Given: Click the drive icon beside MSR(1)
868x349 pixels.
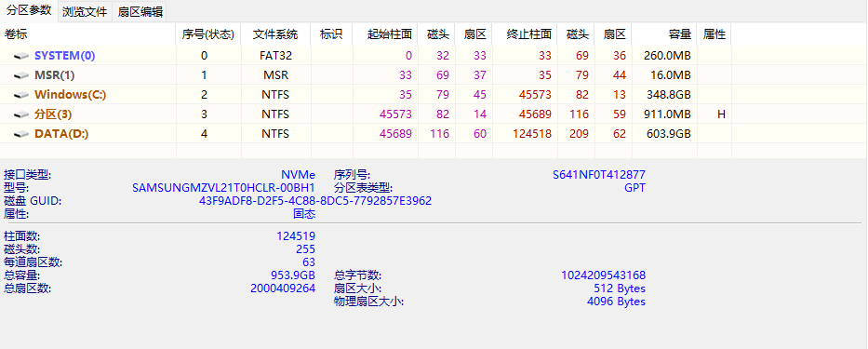Looking at the screenshot, I should 21,75.
